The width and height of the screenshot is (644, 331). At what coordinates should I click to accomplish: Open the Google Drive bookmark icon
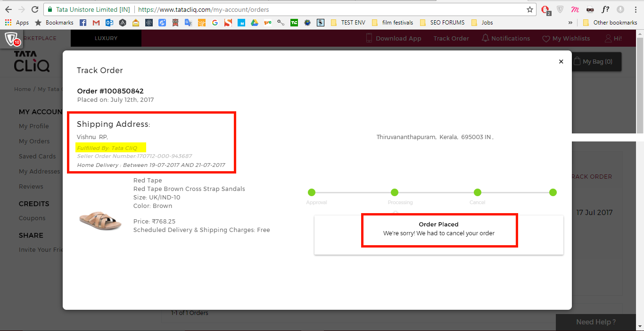(x=254, y=23)
